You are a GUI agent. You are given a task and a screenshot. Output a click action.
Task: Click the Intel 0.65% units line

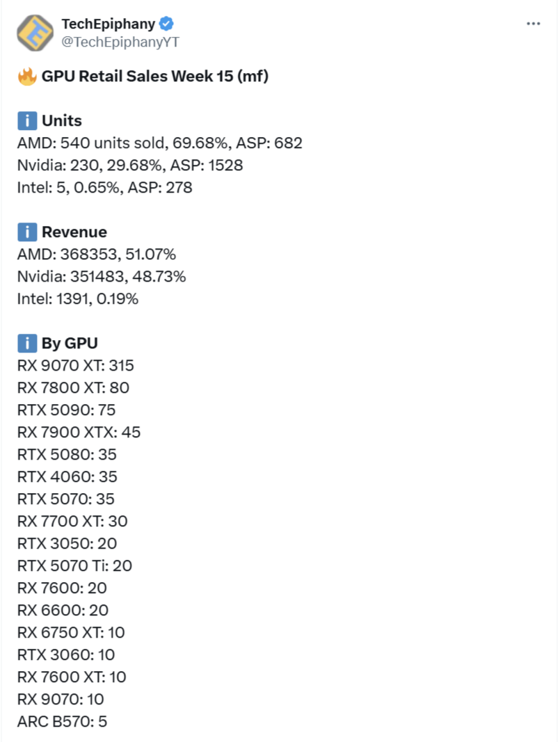(x=104, y=187)
